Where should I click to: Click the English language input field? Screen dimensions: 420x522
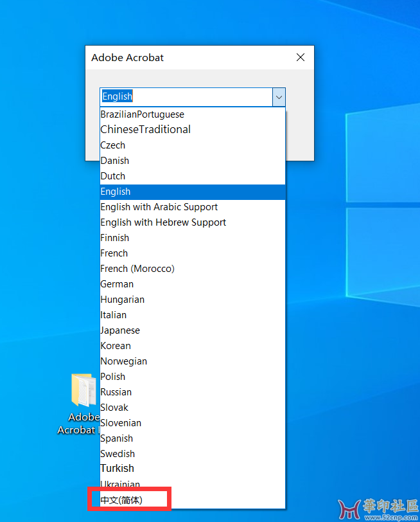tap(186, 97)
